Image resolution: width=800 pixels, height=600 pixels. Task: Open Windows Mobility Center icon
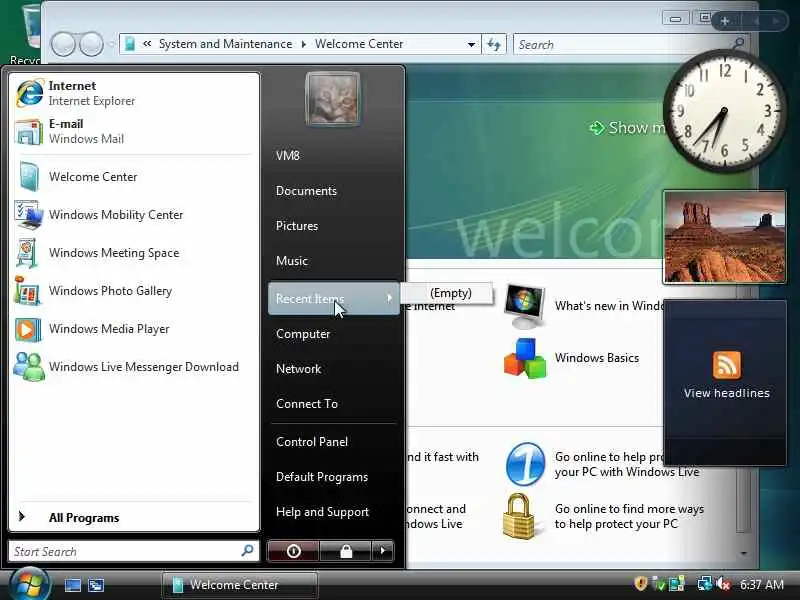(x=29, y=215)
